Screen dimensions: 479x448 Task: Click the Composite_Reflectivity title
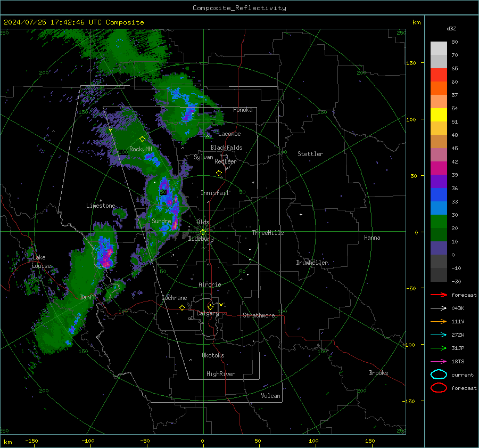pos(240,8)
